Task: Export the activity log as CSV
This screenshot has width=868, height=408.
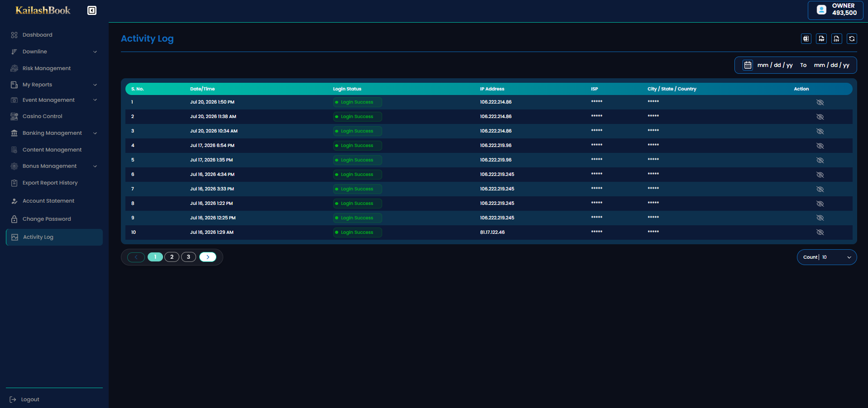Action: 837,39
